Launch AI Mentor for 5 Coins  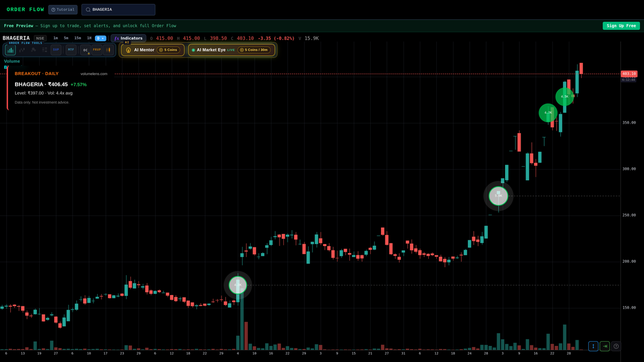click(x=153, y=50)
